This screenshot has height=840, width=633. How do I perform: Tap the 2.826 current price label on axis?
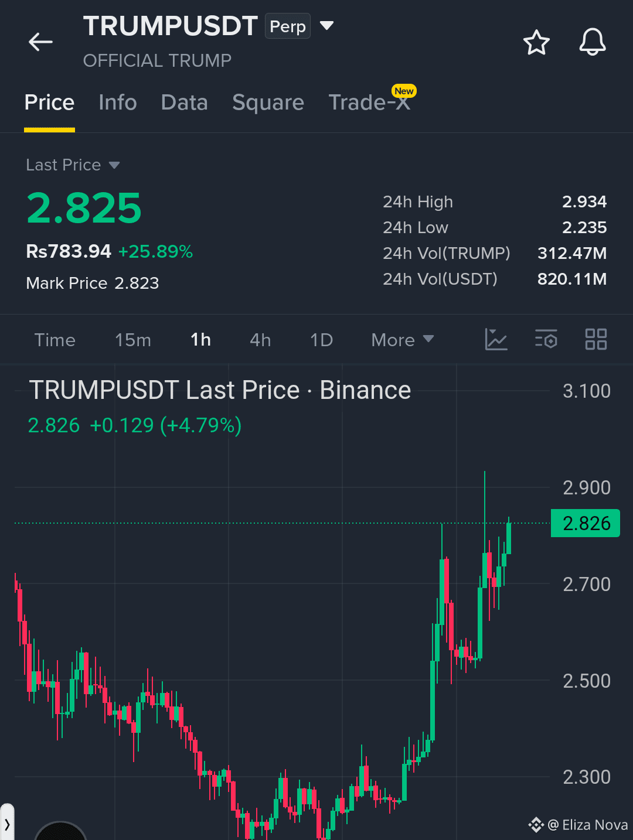tap(586, 523)
